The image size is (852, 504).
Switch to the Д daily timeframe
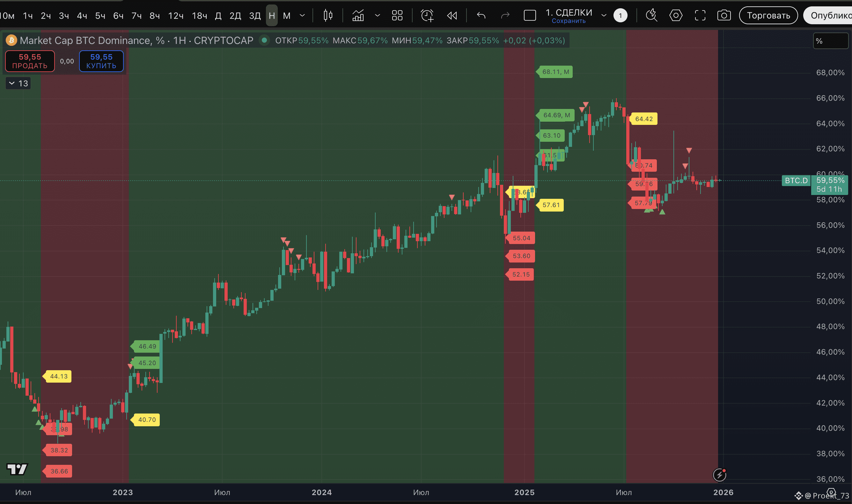[218, 16]
